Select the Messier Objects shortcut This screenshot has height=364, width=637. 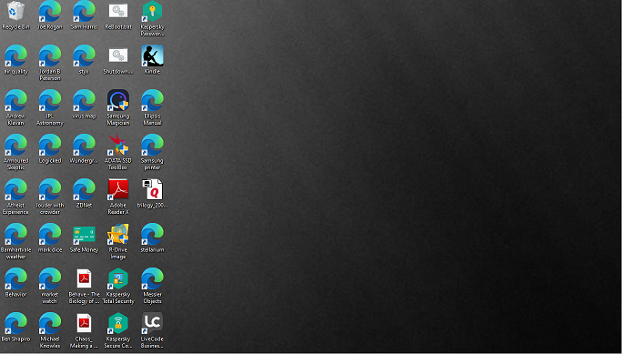click(152, 278)
